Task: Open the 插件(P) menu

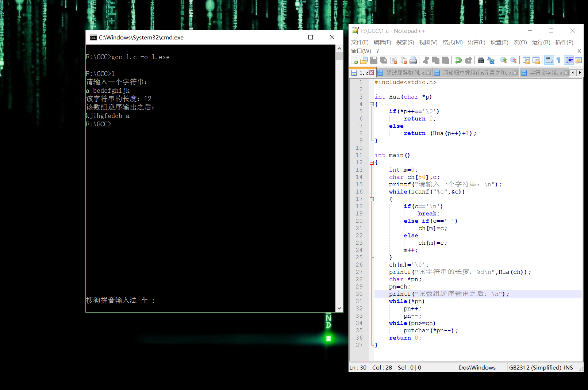Action: (x=564, y=42)
